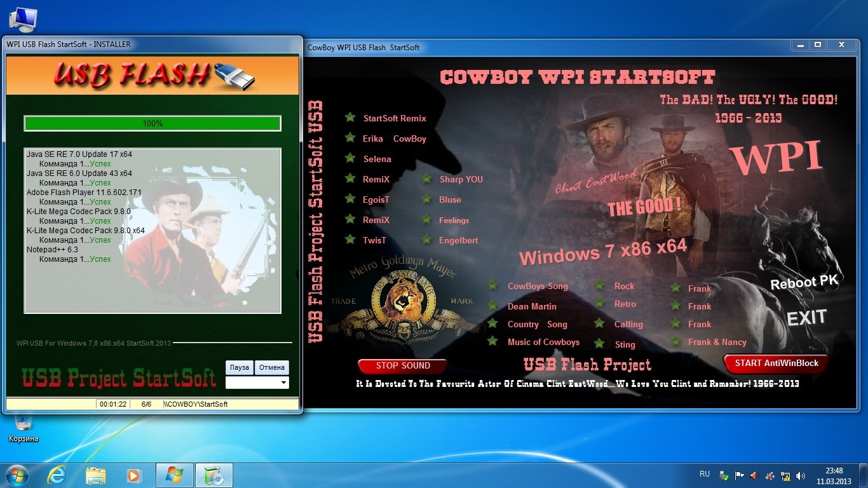Open the Корзина recycle bin icon

(24, 427)
